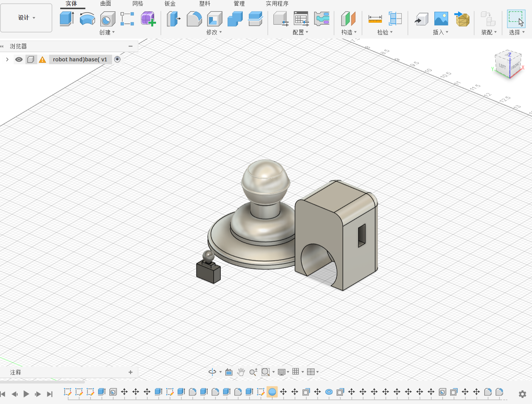
Task: Click the Orbit navigation icon
Action: coord(212,372)
